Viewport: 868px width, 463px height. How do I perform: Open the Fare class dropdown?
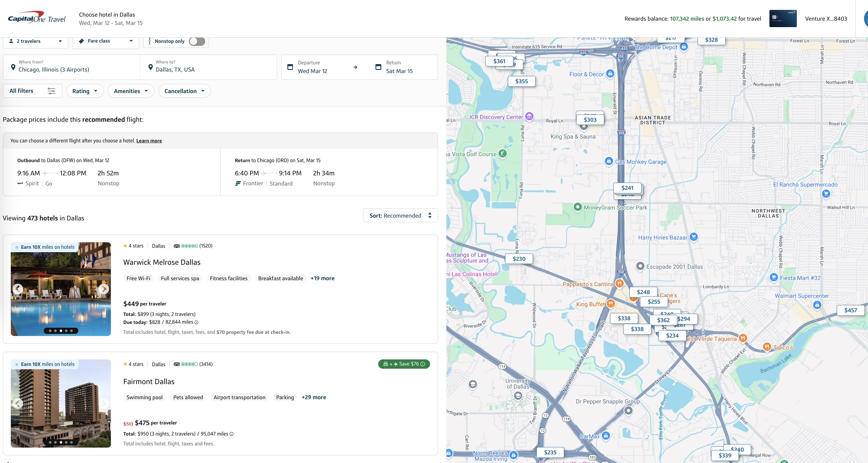pos(106,41)
